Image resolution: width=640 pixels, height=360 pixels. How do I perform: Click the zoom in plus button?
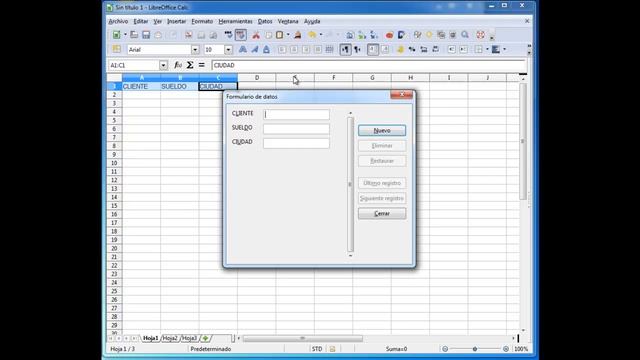506,349
